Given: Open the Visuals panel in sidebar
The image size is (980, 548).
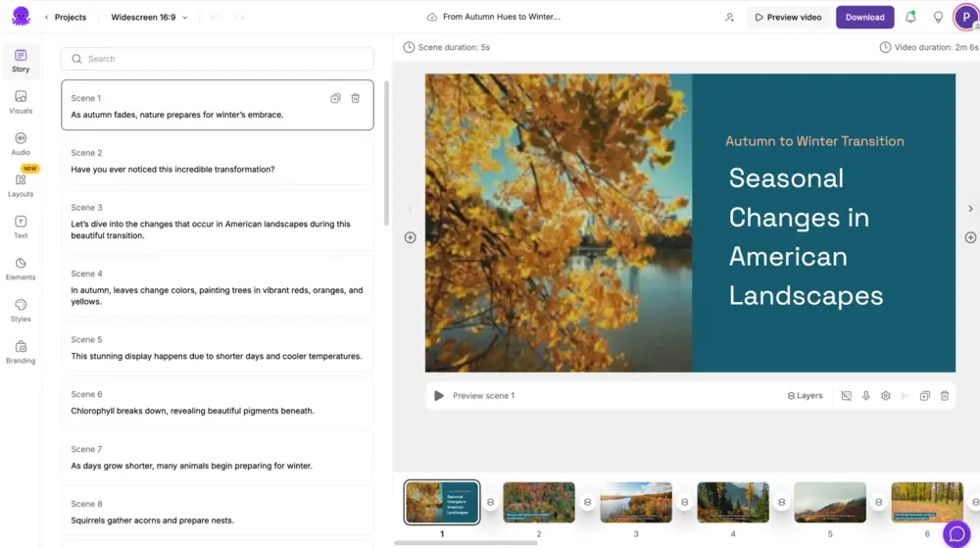Looking at the screenshot, I should click(21, 101).
